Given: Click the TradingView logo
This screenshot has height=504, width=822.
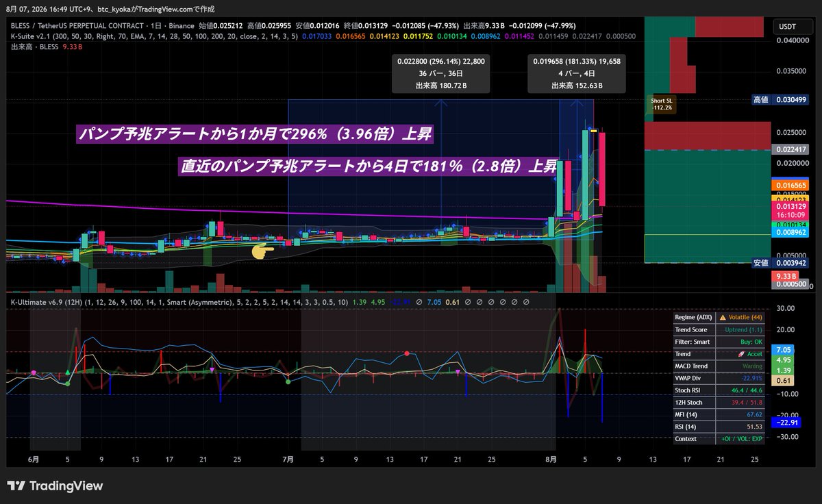Looking at the screenshot, I should click(x=55, y=486).
